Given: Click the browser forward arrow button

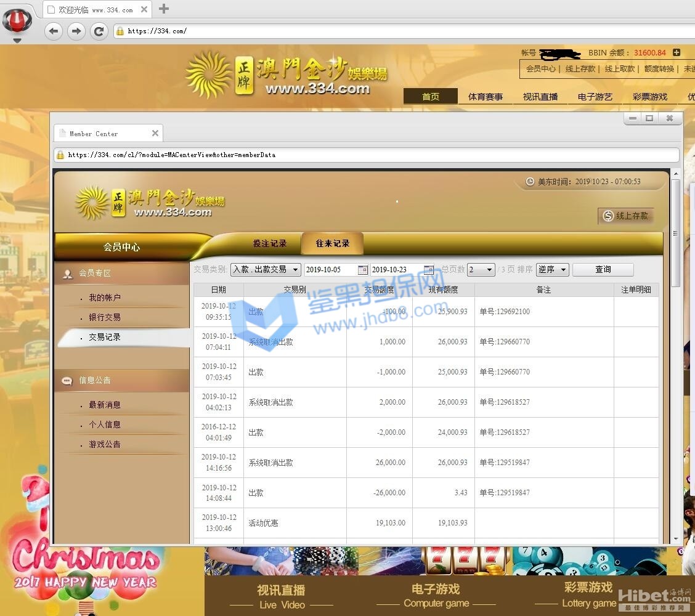Looking at the screenshot, I should [76, 31].
